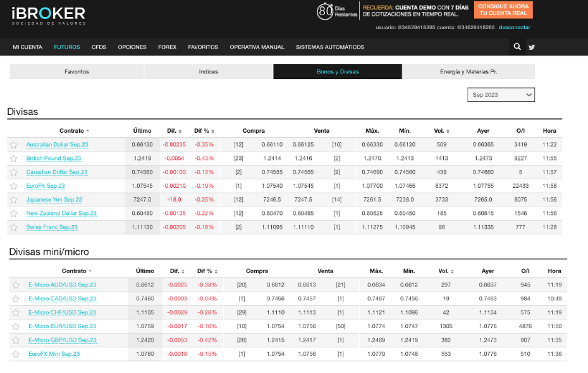Click the search magnifier icon
The width and height of the screenshot is (588, 373).
(x=517, y=47)
